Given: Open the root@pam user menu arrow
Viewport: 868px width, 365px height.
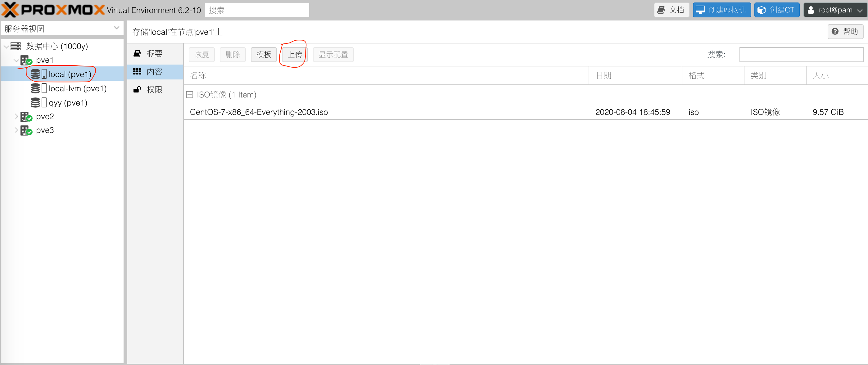Looking at the screenshot, I should [860, 11].
